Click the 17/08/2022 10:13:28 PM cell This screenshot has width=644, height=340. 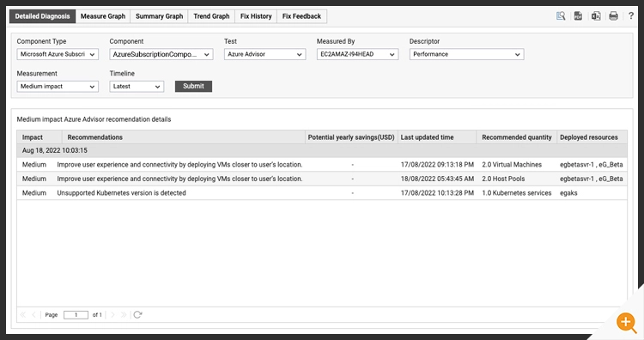[437, 193]
